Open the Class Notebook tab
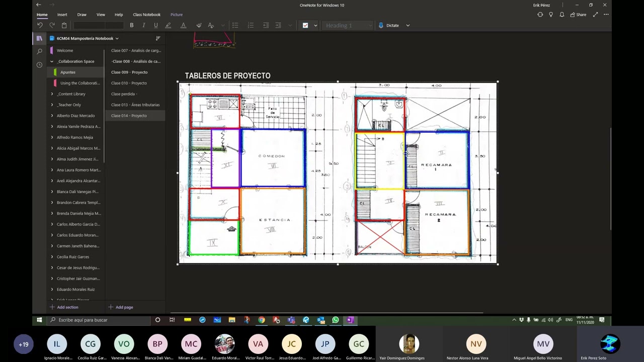Screen dimensions: 644x362 tap(146, 15)
